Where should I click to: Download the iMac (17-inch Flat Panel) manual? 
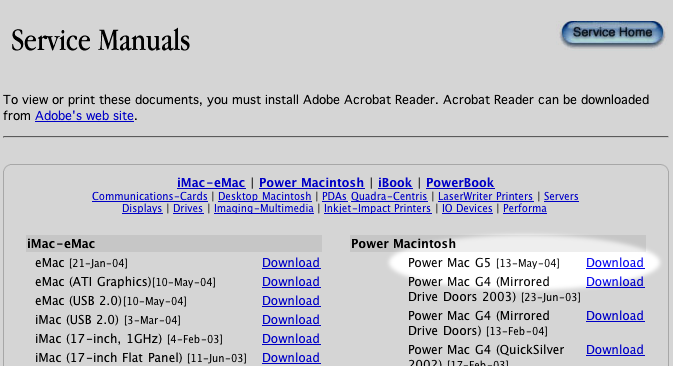pos(291,357)
